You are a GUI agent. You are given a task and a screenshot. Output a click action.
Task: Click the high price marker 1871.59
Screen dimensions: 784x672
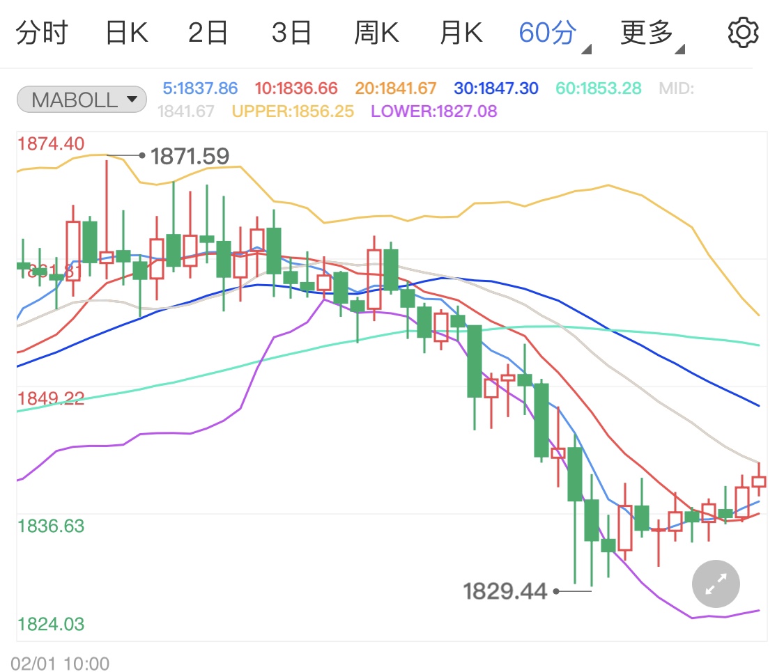(190, 157)
